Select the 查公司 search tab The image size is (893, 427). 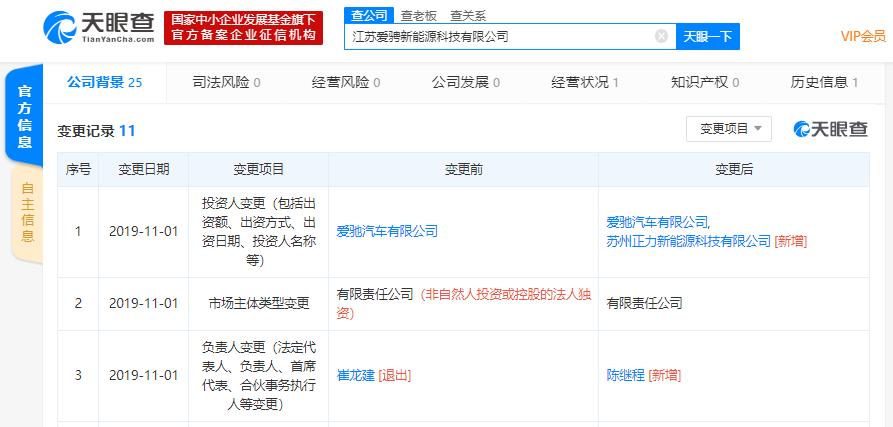pos(368,15)
